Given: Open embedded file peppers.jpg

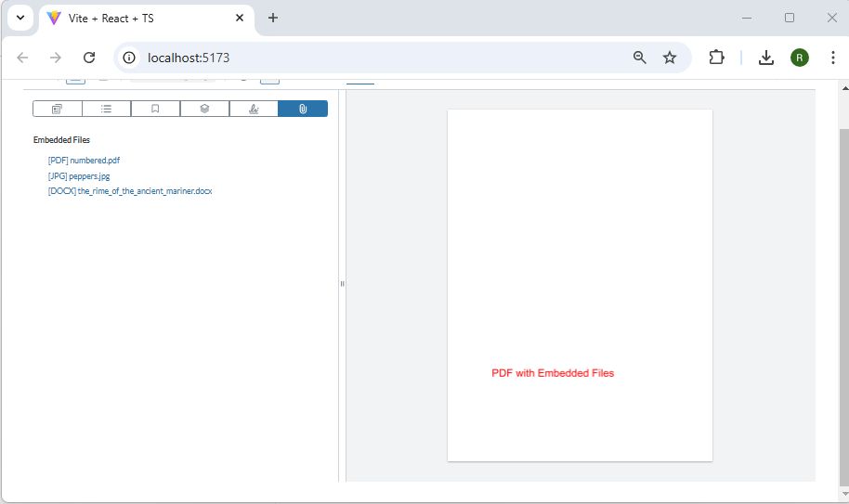Looking at the screenshot, I should (79, 175).
